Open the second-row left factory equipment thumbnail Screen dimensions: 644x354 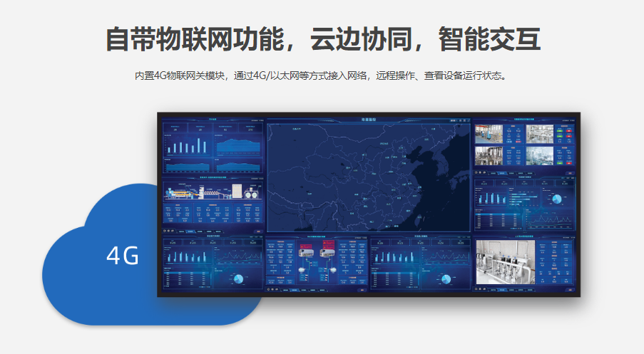489,156
